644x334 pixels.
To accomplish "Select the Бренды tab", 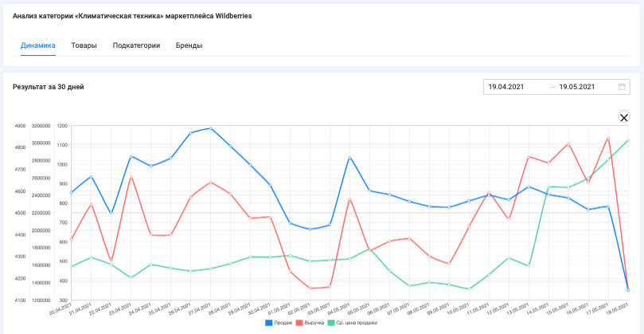I will coord(189,45).
